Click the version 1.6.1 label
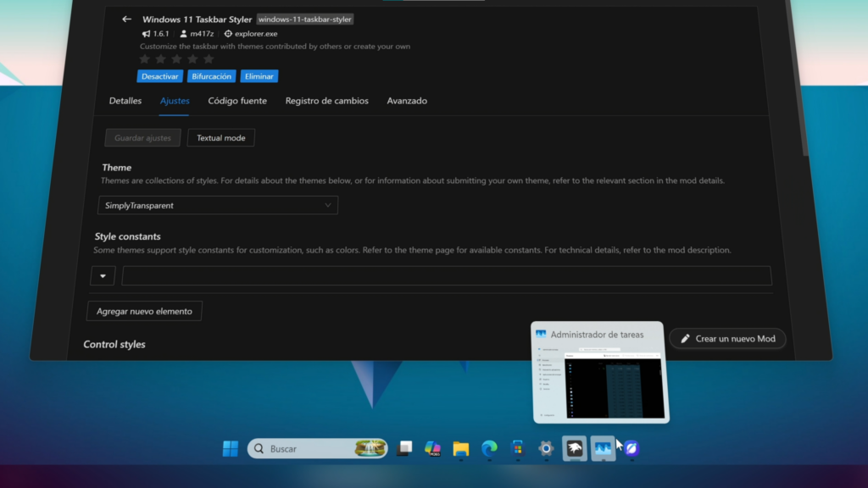 click(x=161, y=34)
